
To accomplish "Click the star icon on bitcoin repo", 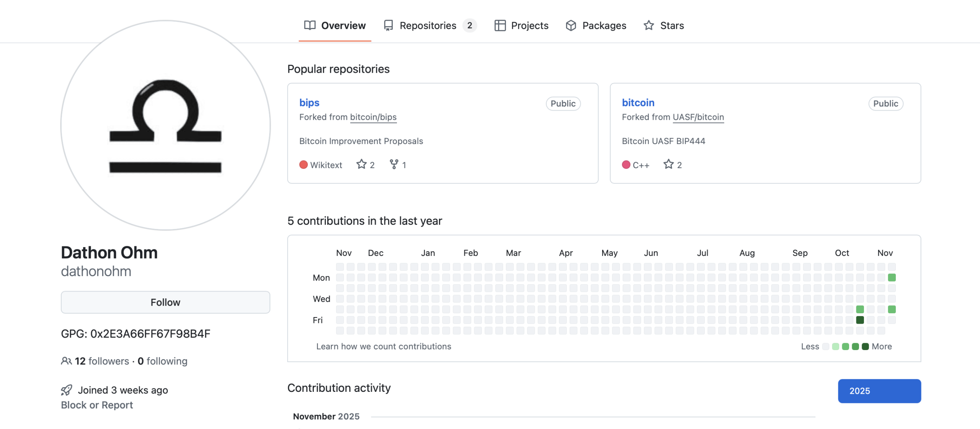I will (668, 164).
